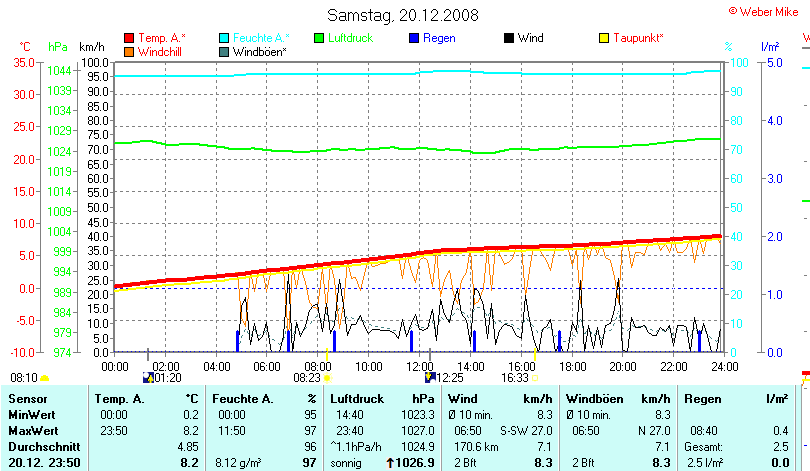Click the absolute humidity 8.12 g/m³
810x471 pixels.
(238, 463)
